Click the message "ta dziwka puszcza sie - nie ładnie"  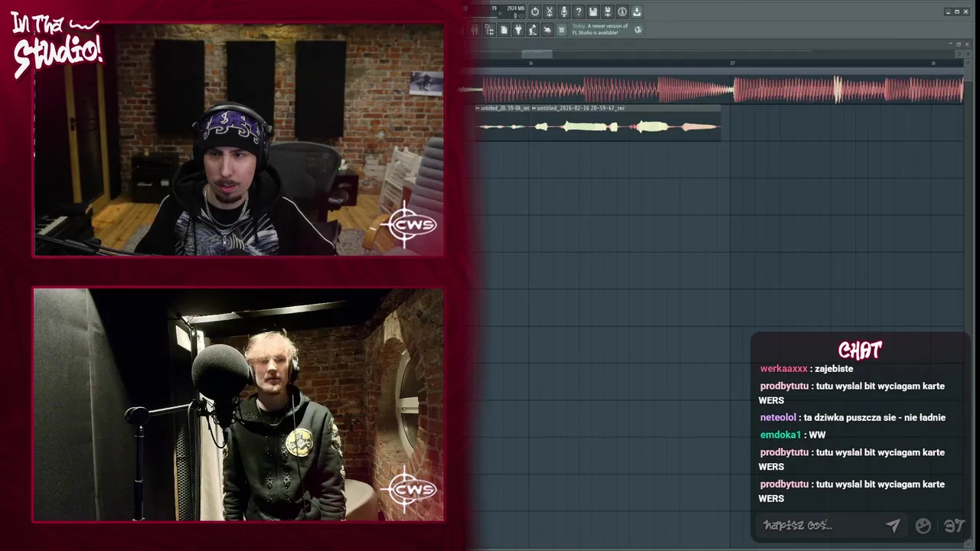tap(875, 418)
